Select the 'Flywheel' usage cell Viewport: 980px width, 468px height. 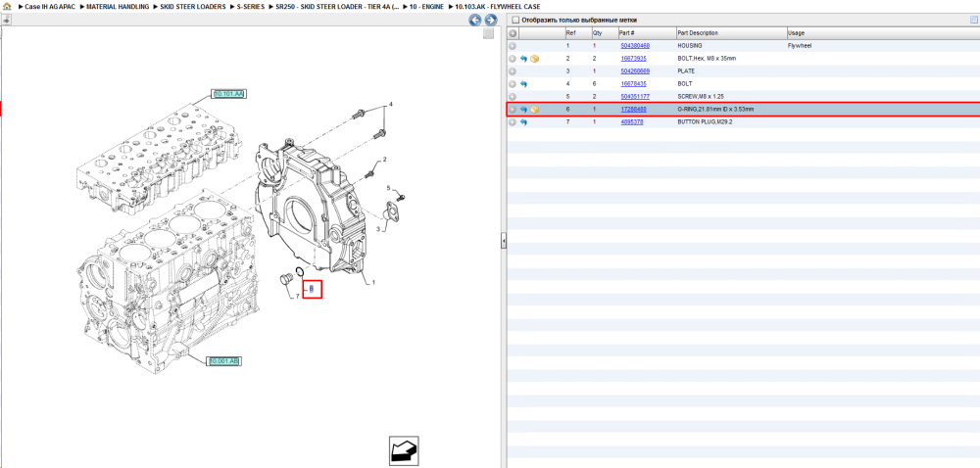[x=800, y=46]
